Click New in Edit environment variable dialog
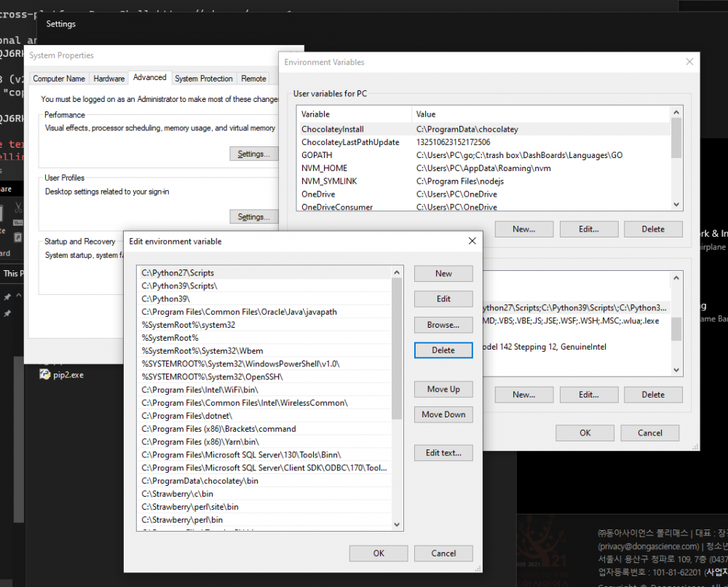 [443, 274]
